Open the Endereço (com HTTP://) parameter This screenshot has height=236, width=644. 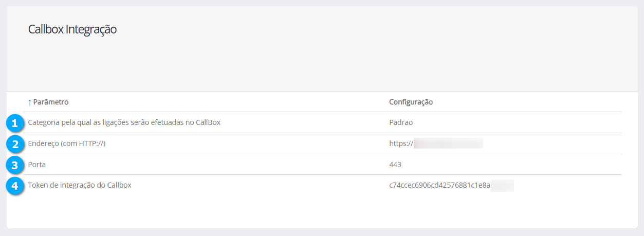click(67, 144)
